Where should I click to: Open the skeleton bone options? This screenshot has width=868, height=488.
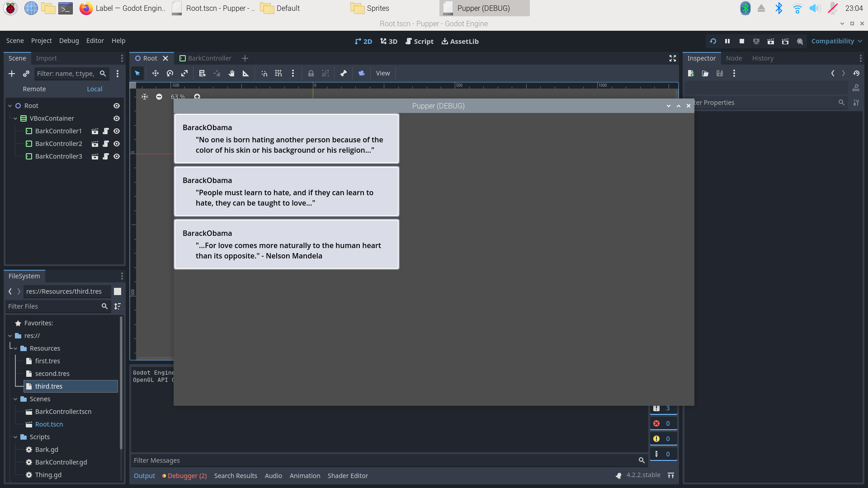click(x=344, y=73)
